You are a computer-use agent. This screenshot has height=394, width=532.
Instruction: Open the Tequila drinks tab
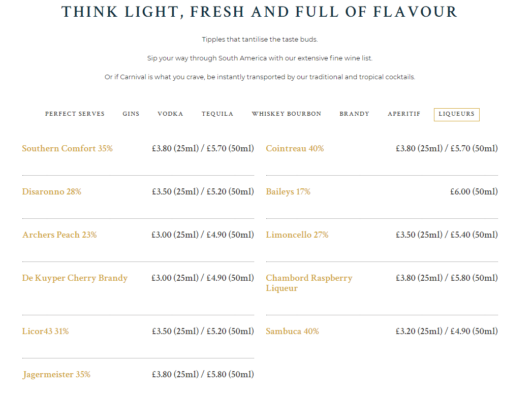pos(217,114)
